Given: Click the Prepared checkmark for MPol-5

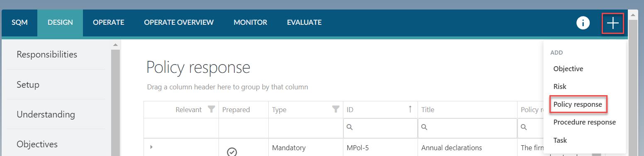Looking at the screenshot, I should click(232, 152).
